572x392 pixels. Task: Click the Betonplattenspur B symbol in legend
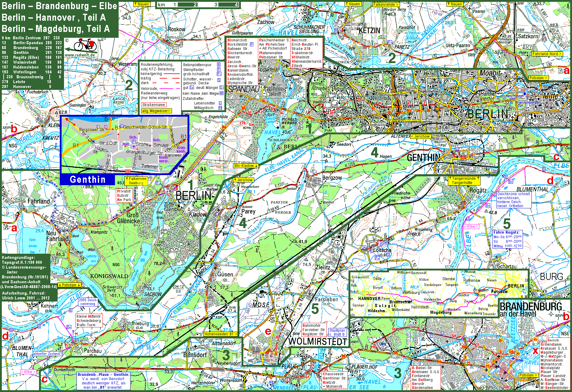(219, 65)
